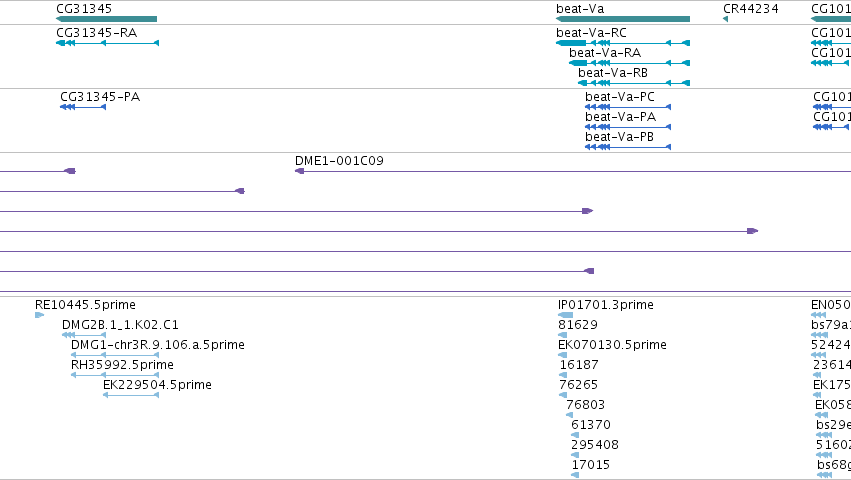Select the 81629 feature label
The width and height of the screenshot is (851, 480).
578,325
